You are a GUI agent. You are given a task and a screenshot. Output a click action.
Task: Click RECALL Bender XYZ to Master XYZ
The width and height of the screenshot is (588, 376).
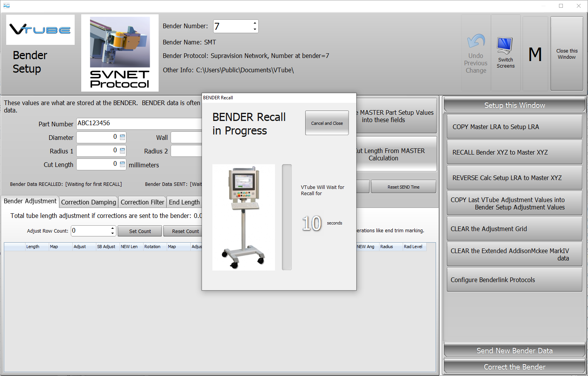coord(514,152)
